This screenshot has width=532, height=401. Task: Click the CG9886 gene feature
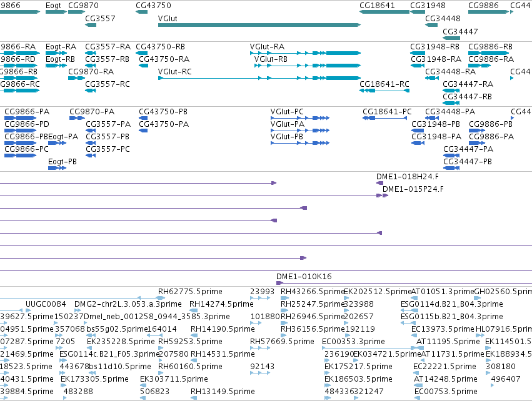(489, 12)
